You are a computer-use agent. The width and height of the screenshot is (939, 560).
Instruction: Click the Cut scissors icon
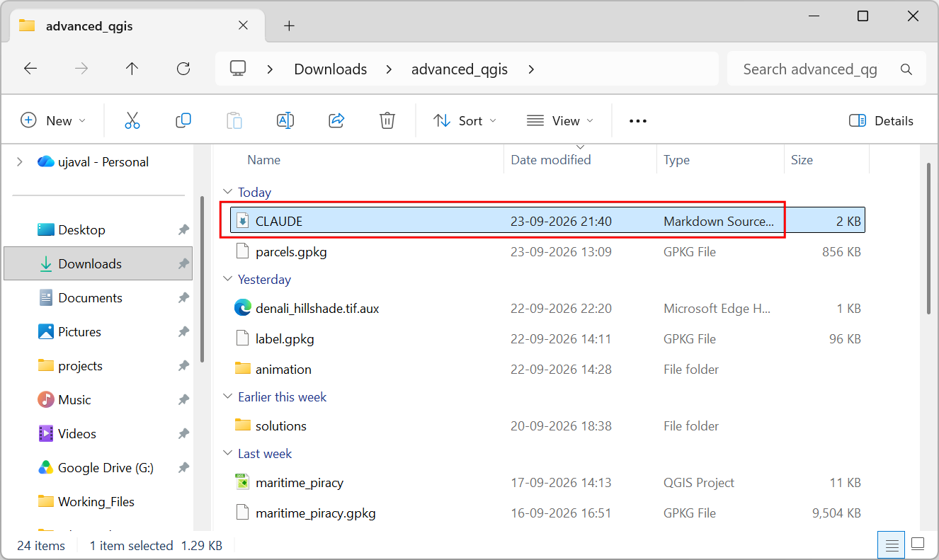coord(132,121)
